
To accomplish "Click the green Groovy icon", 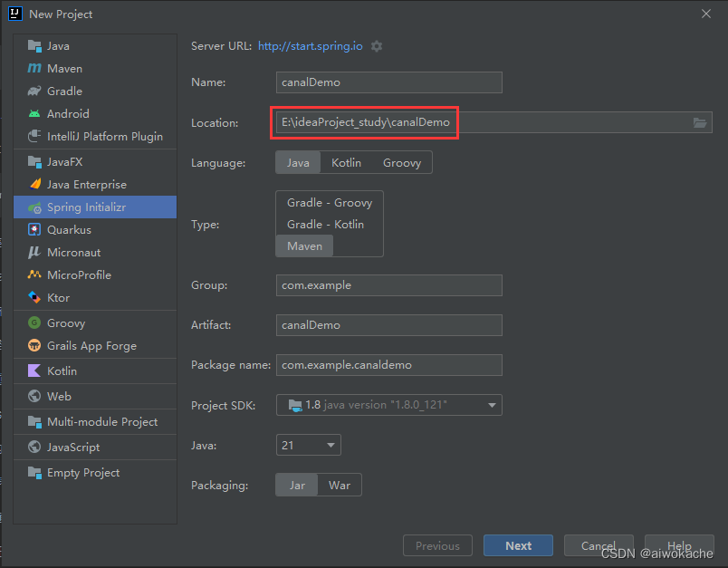I will [x=34, y=323].
